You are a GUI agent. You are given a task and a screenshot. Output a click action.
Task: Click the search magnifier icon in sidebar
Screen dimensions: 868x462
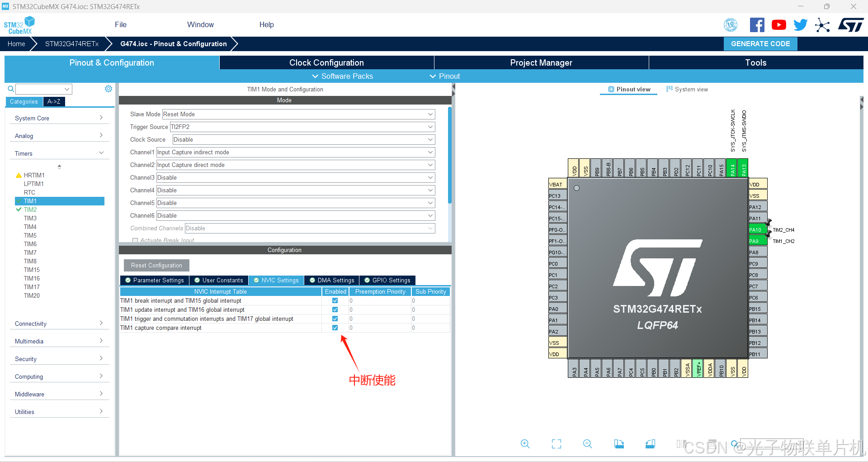[x=11, y=89]
